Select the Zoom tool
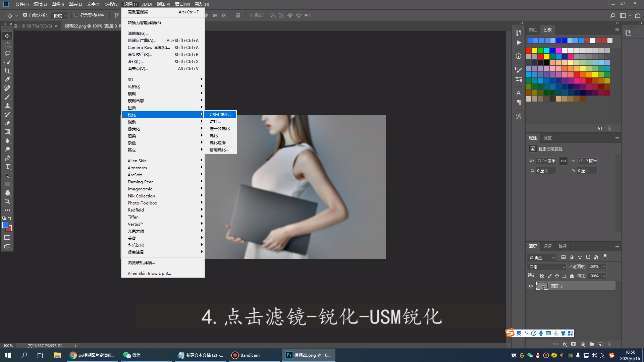 [x=7, y=201]
